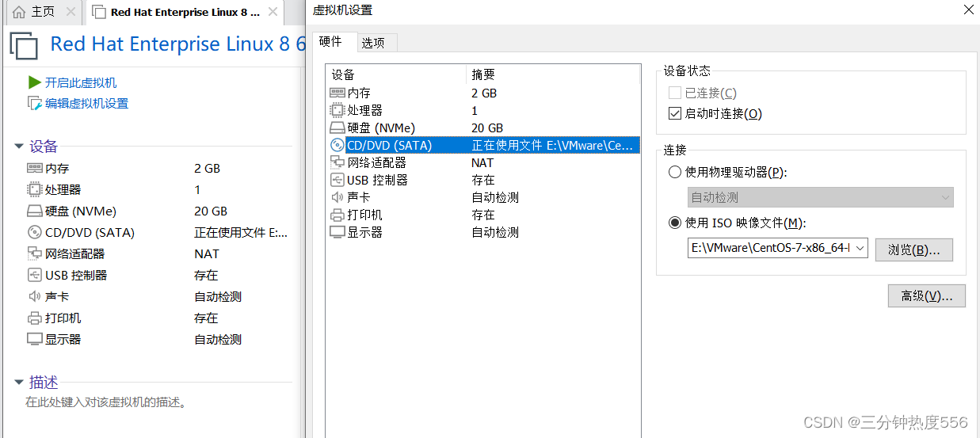Viewport: 980px width, 438px height.
Task: Click the 声卡 speaker icon in main window
Action: pos(34,297)
